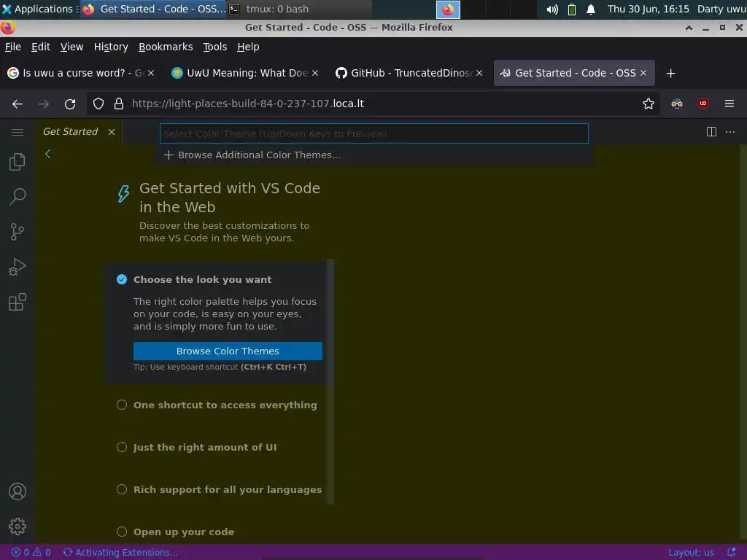
Task: Open the Edit menu in Firefox
Action: [41, 47]
